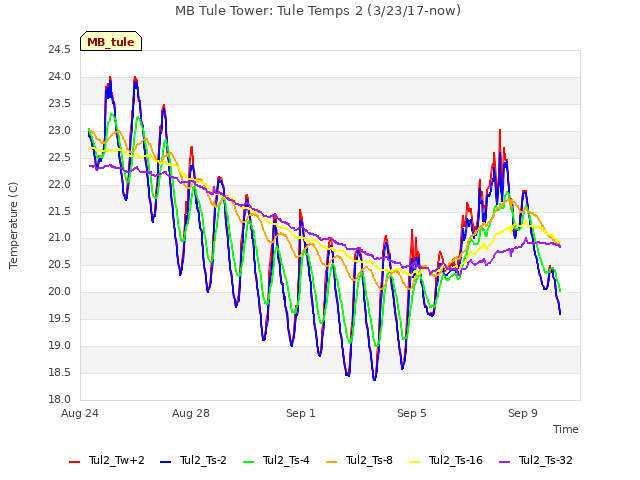
Task: Click the 20.0 y-axis tick label
Action: [x=60, y=292]
